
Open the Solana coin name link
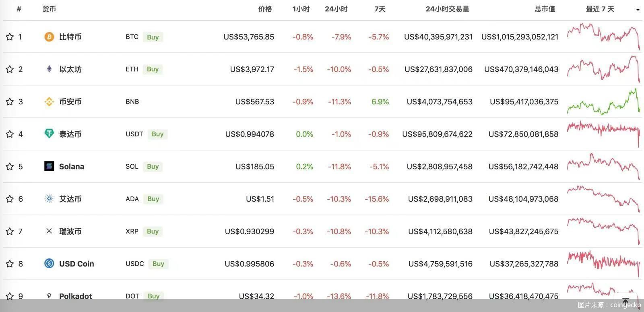72,167
